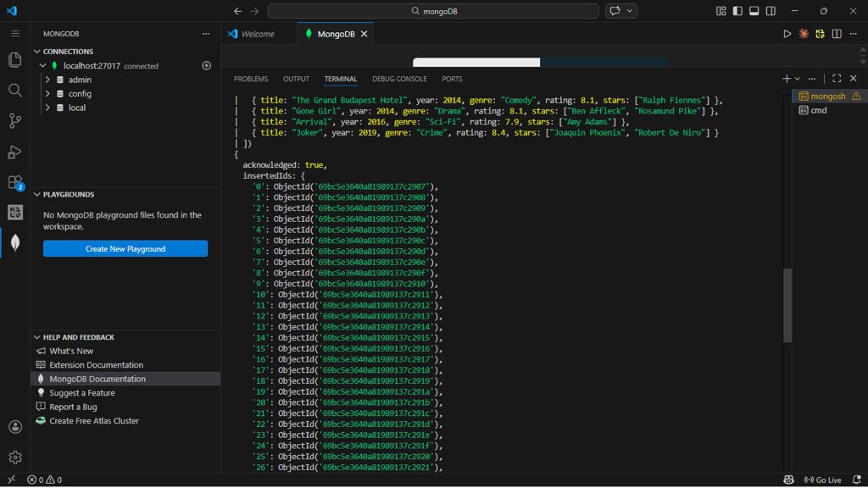
Task: Switch to the PROBLEMS panel tab
Action: [x=251, y=79]
